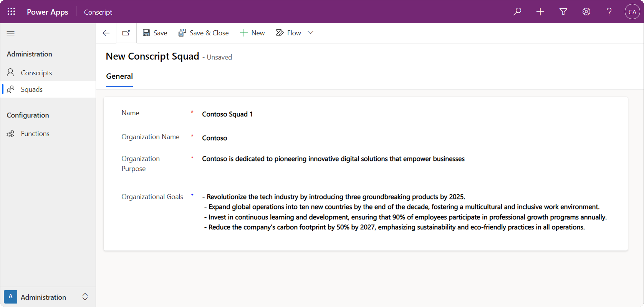
Task: Create a New record button
Action: click(x=252, y=33)
